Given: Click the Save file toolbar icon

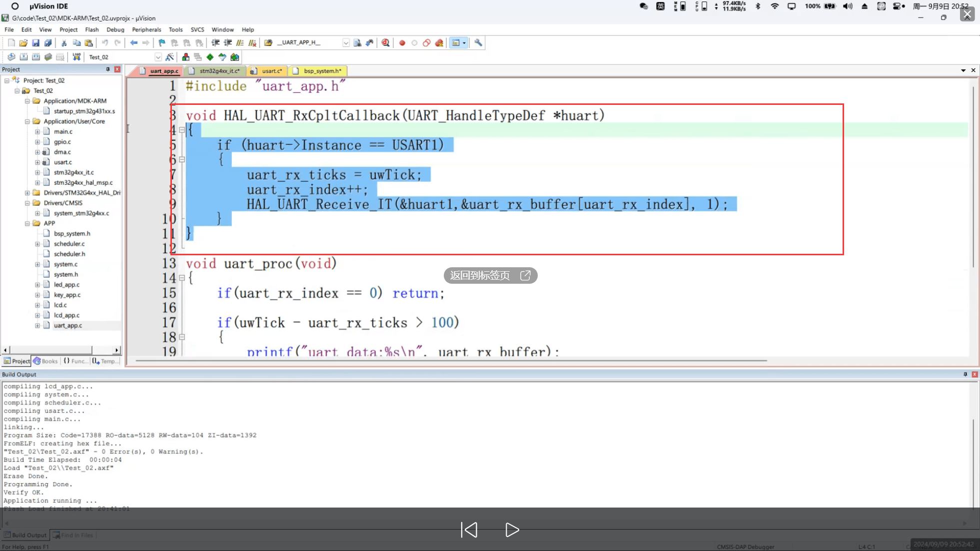Looking at the screenshot, I should pyautogui.click(x=35, y=43).
